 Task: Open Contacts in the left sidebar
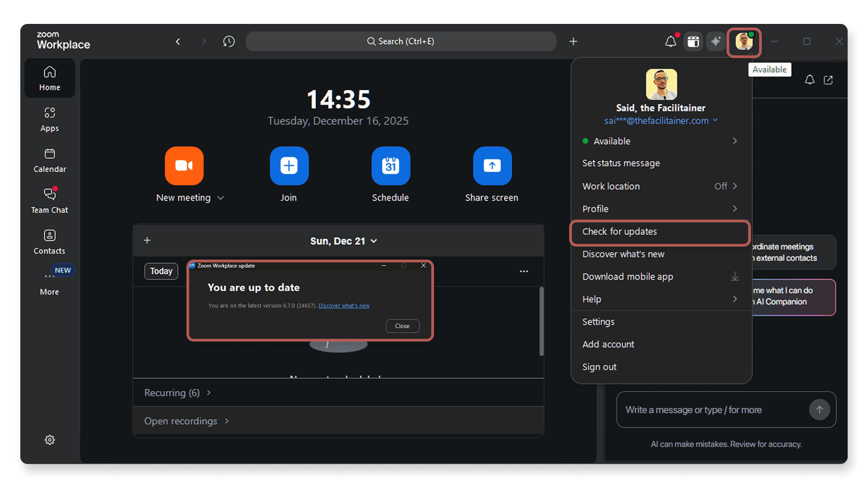coord(50,241)
